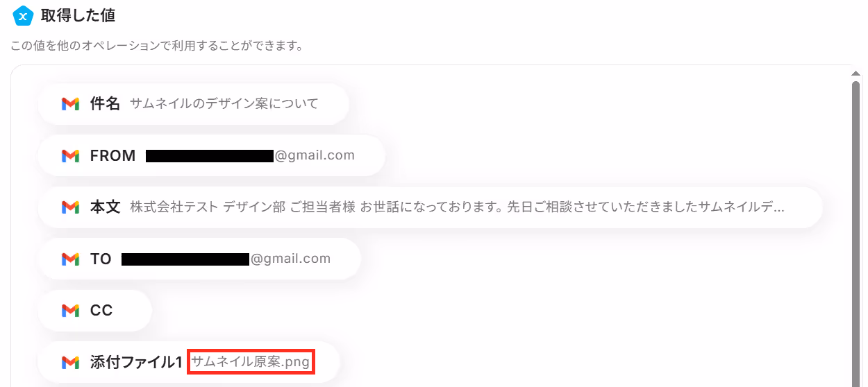
Task: Click the サムネイル原案.png file name
Action: 251,362
